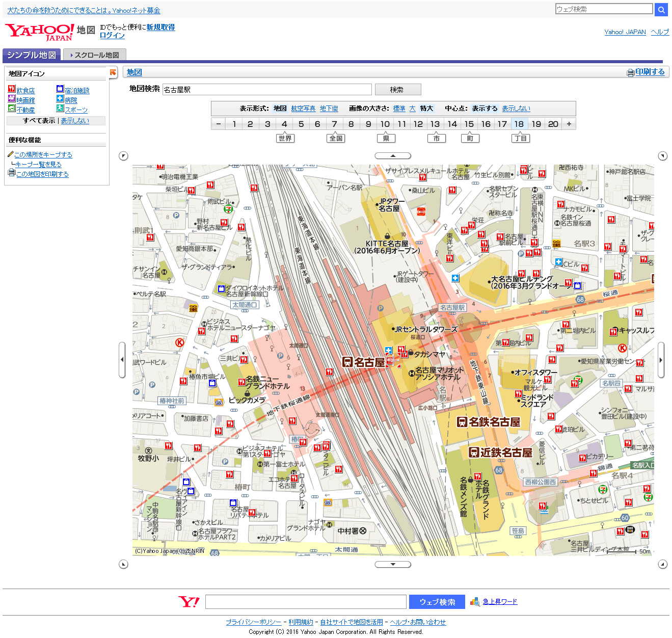Pan map east with right arrow handle
This screenshot has height=638, width=672.
[661, 360]
